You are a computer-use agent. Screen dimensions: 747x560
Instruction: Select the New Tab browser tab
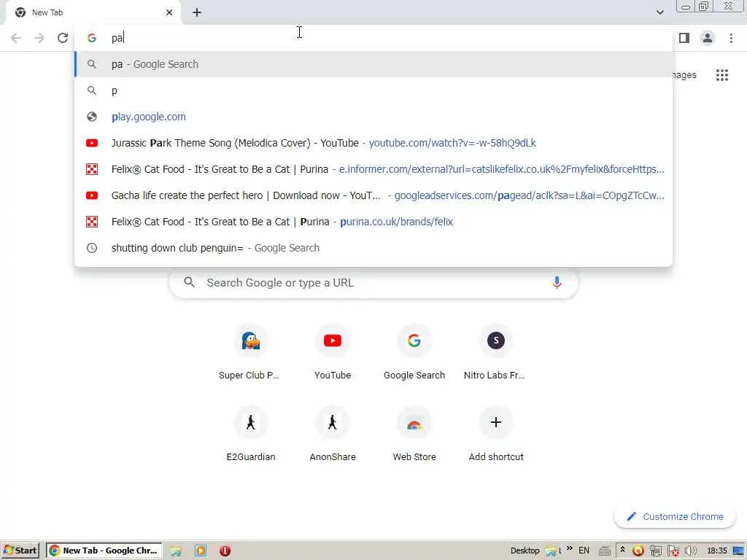pyautogui.click(x=93, y=12)
